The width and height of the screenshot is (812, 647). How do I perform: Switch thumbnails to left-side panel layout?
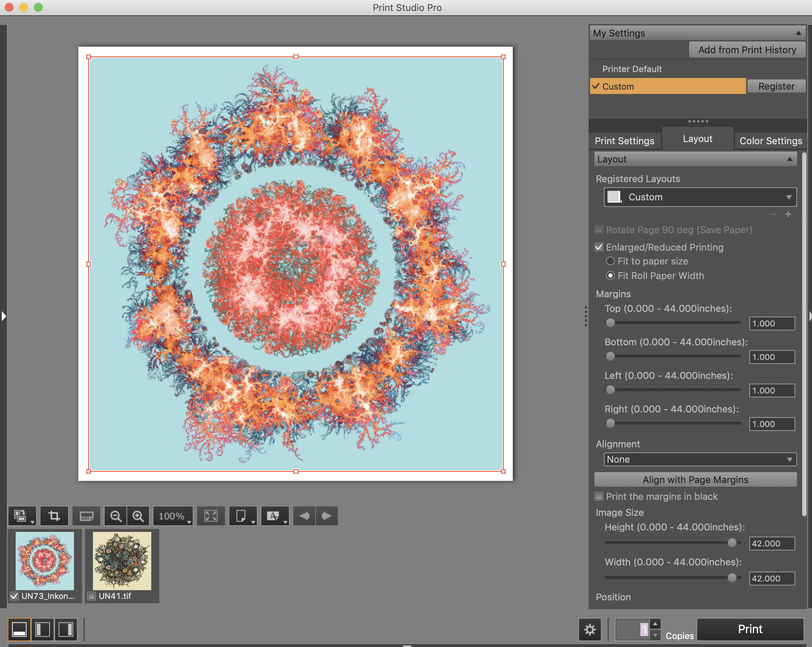(43, 629)
